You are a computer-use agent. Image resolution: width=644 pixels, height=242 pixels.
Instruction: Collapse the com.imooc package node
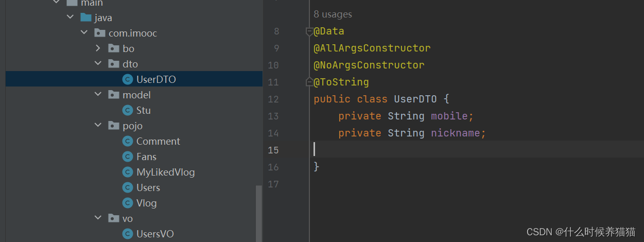(x=84, y=33)
